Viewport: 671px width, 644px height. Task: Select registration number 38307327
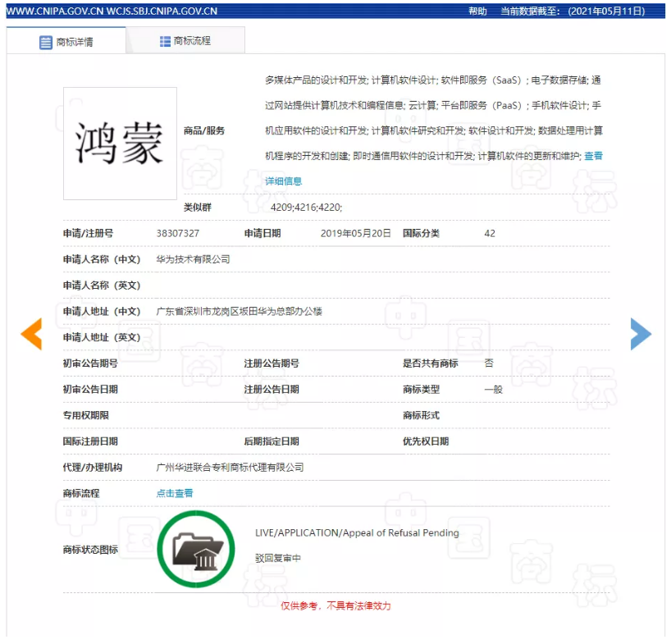pyautogui.click(x=177, y=233)
